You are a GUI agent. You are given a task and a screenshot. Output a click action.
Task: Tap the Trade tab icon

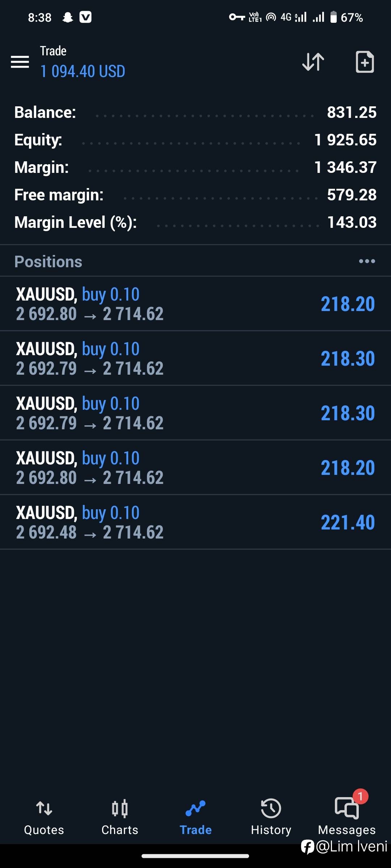coord(195,809)
